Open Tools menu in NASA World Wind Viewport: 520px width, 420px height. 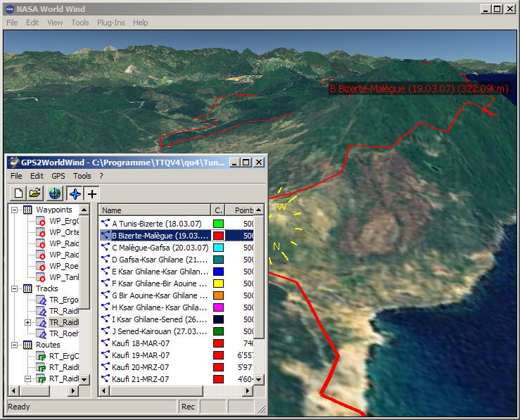click(80, 23)
